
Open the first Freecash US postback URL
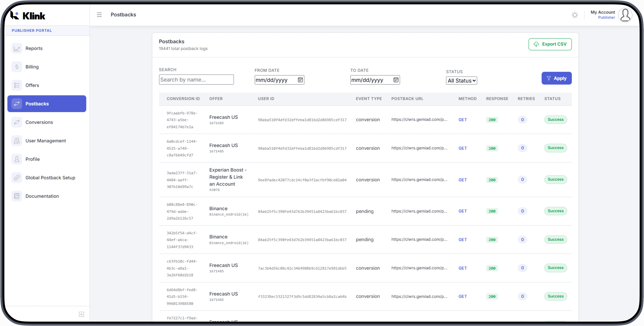419,120
